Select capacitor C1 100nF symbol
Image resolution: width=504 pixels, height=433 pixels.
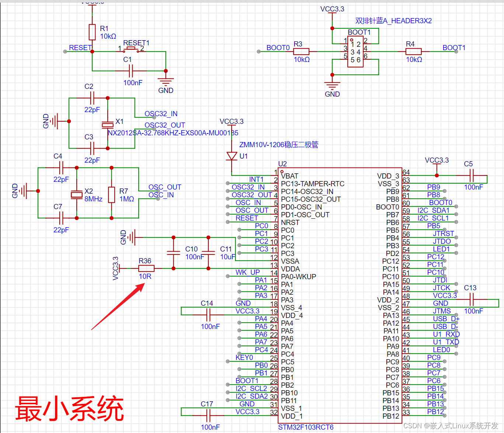click(x=131, y=70)
